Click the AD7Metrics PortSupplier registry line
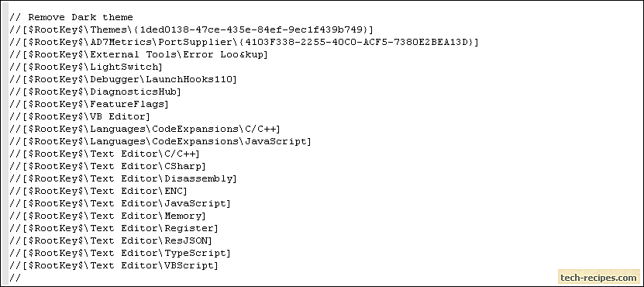644x287 pixels. (x=244, y=42)
